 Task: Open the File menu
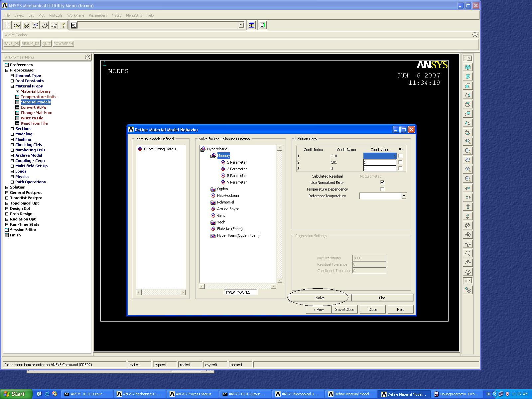coord(7,15)
